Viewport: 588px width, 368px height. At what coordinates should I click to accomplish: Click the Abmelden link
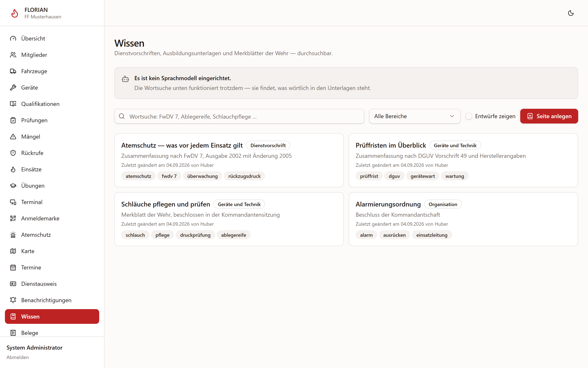[x=18, y=357]
